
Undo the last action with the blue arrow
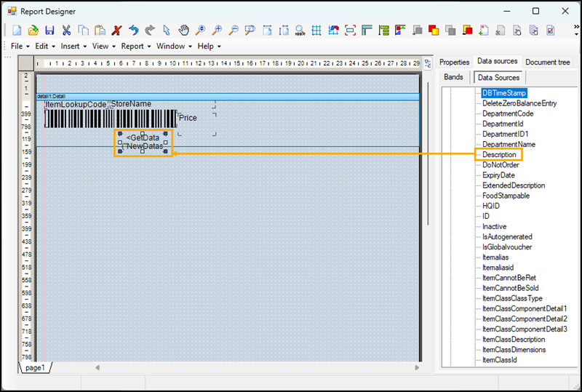point(134,31)
